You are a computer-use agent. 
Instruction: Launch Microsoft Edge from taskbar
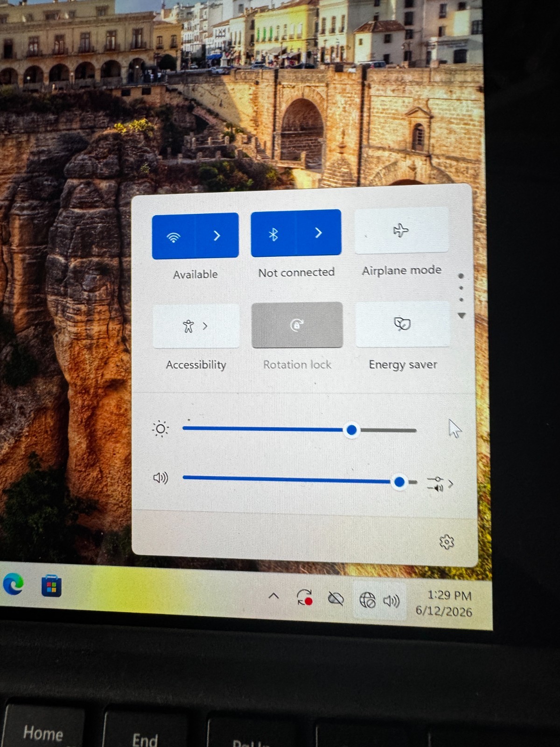click(13, 585)
